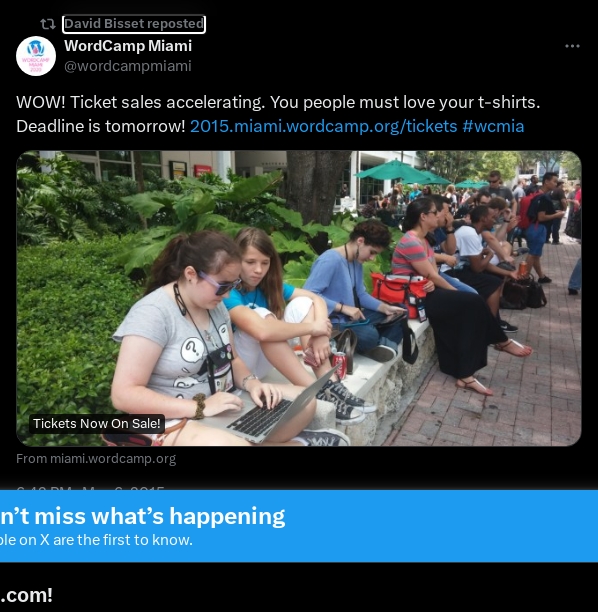This screenshot has height=612, width=598.
Task: Click the blue sign-up banner background
Action: pyautogui.click(x=429, y=526)
